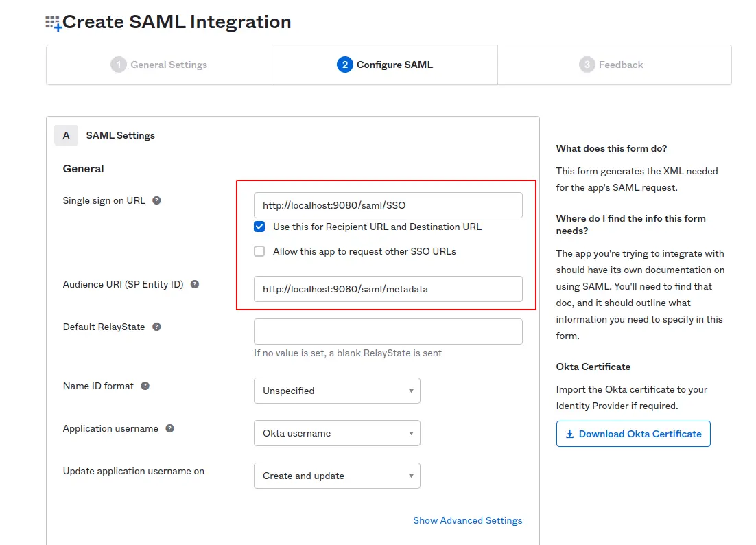Image resolution: width=756 pixels, height=545 pixels.
Task: Uncheck Use this for Recipient URL checkbox
Action: [259, 227]
